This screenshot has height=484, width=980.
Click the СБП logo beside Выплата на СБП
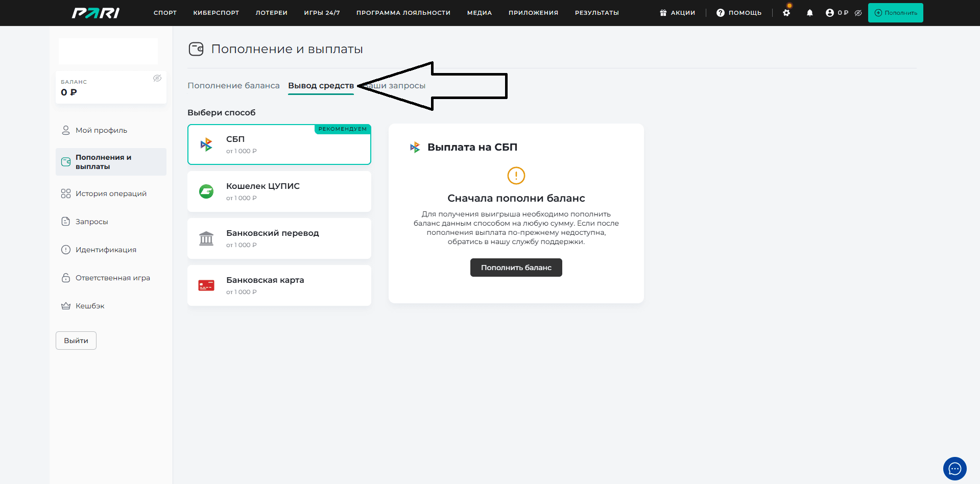pos(415,148)
